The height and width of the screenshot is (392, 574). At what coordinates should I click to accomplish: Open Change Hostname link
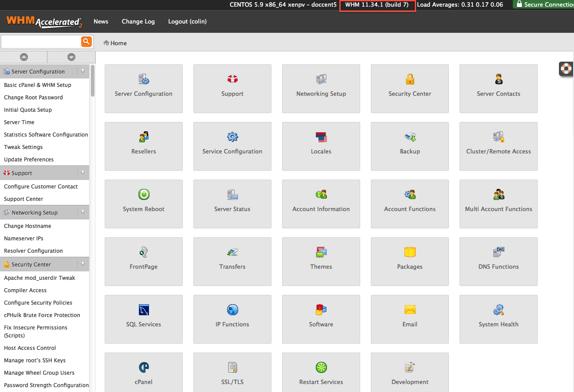pyautogui.click(x=28, y=226)
